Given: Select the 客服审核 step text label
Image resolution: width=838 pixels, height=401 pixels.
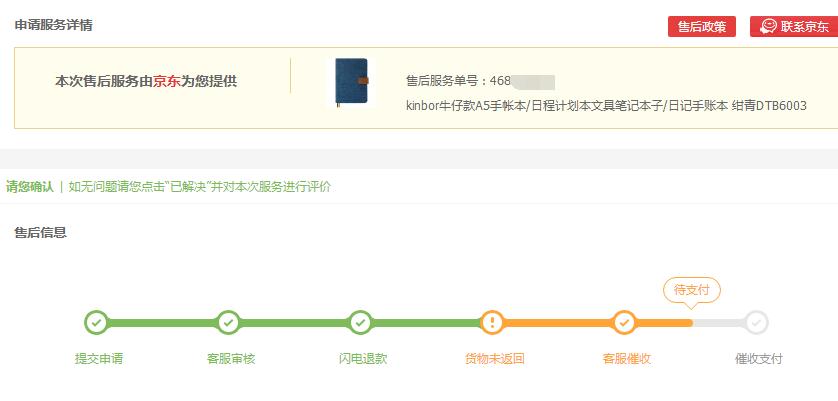Looking at the screenshot, I should click(x=231, y=359).
